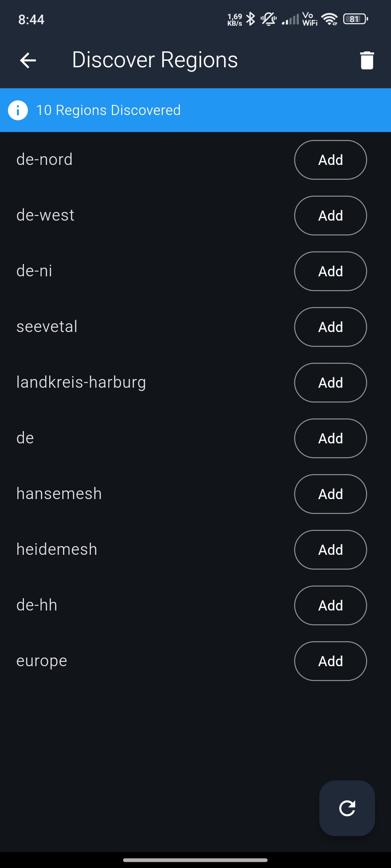The height and width of the screenshot is (868, 391).
Task: Click Add next to de
Action: click(330, 438)
